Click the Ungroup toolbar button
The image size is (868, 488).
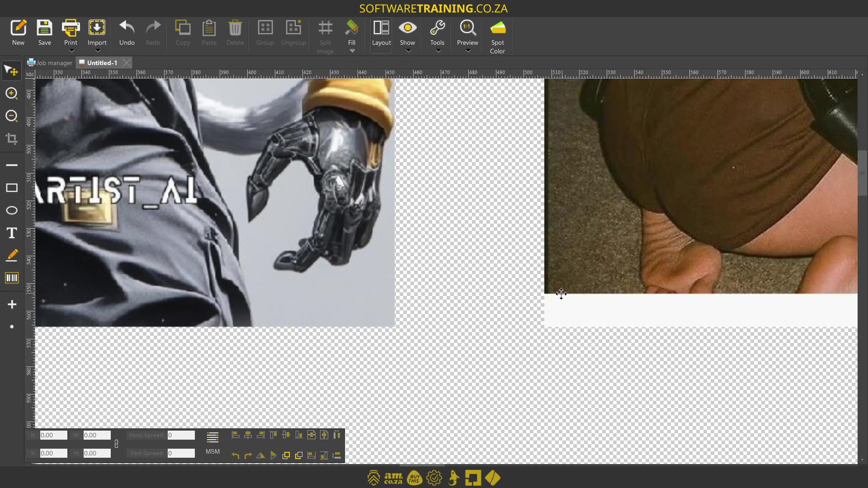(x=293, y=33)
